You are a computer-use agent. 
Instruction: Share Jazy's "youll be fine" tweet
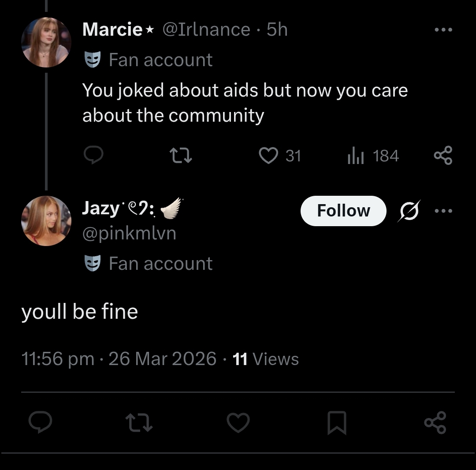pyautogui.click(x=435, y=423)
